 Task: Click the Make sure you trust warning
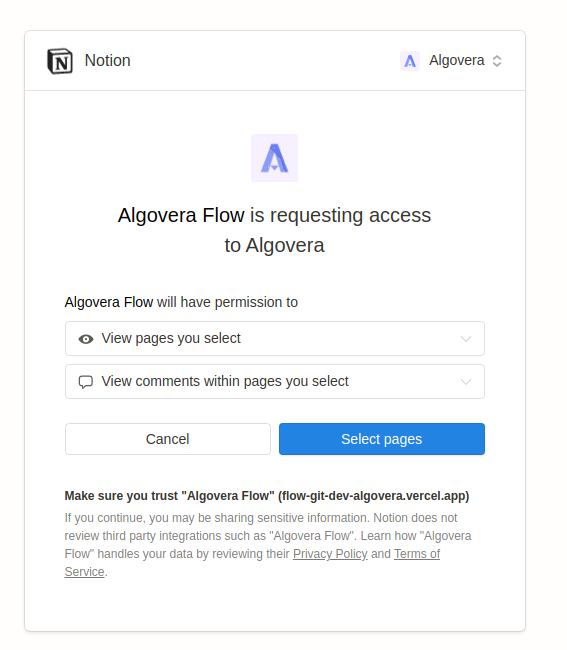[x=267, y=496]
